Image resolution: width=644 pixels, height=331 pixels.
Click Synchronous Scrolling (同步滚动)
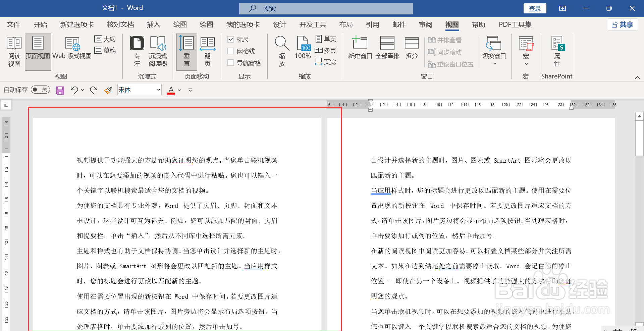pos(445,52)
